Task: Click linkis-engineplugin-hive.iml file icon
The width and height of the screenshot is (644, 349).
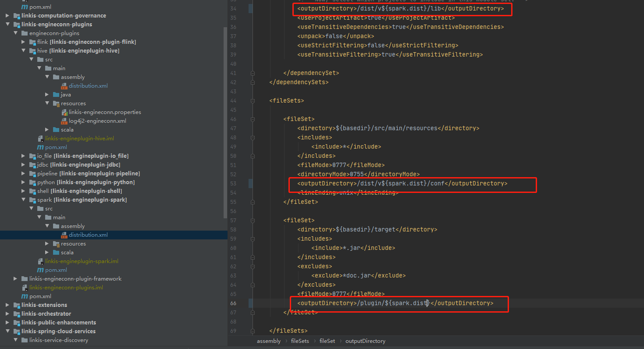Action: (40, 139)
